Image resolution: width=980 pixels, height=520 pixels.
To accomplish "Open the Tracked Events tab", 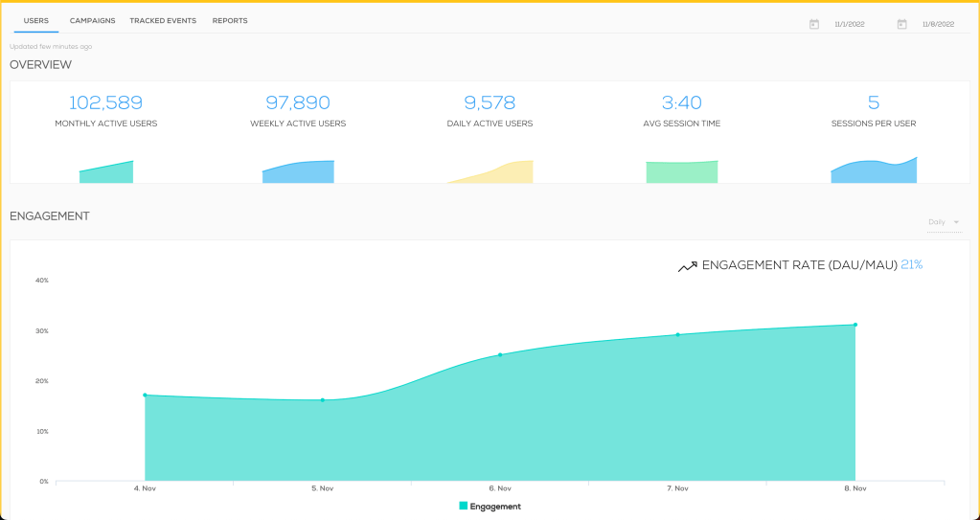I will coord(163,20).
